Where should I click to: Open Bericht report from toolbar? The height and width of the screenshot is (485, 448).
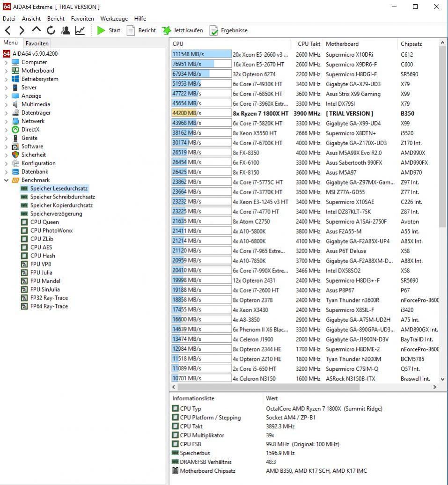pyautogui.click(x=141, y=30)
